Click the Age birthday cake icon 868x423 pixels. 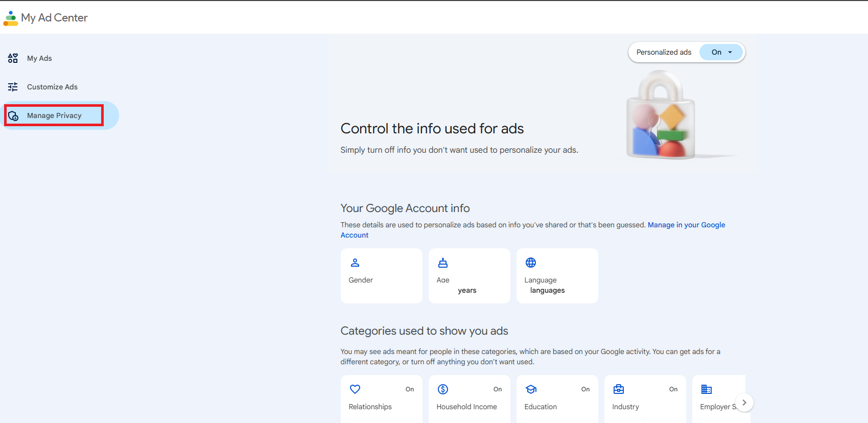pyautogui.click(x=443, y=263)
